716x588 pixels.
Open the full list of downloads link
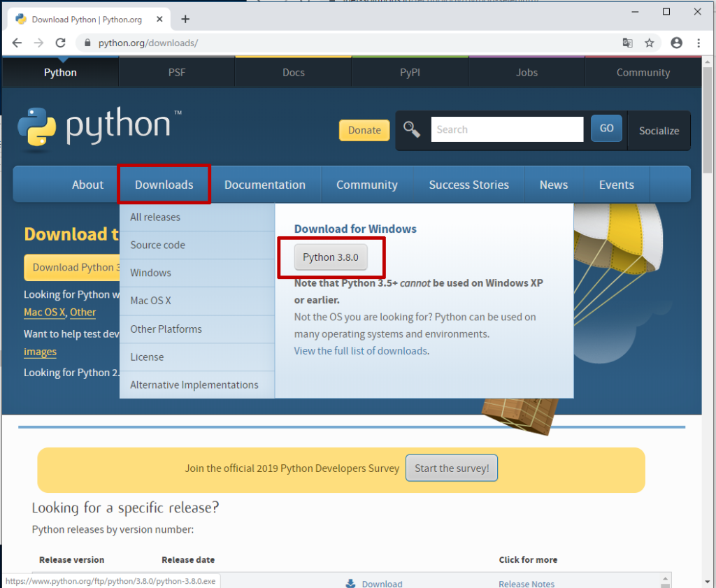[x=361, y=351]
